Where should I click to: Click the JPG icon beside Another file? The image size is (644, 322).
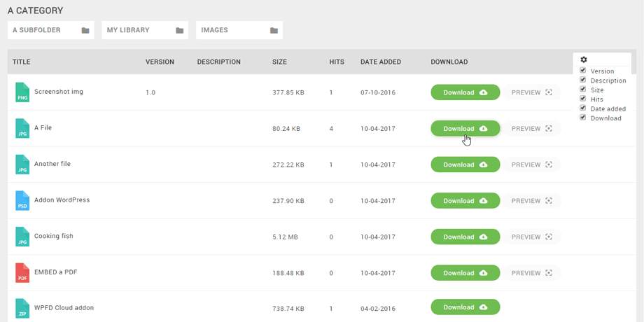click(22, 164)
